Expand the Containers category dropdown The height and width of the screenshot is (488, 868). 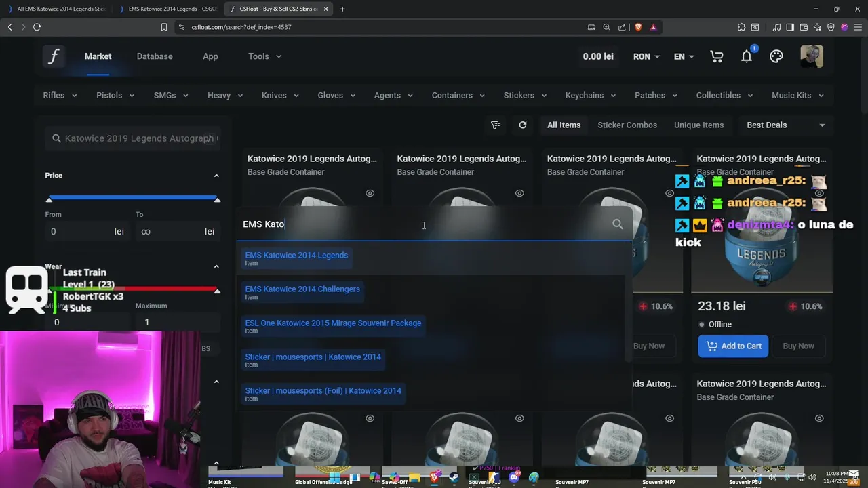point(458,96)
